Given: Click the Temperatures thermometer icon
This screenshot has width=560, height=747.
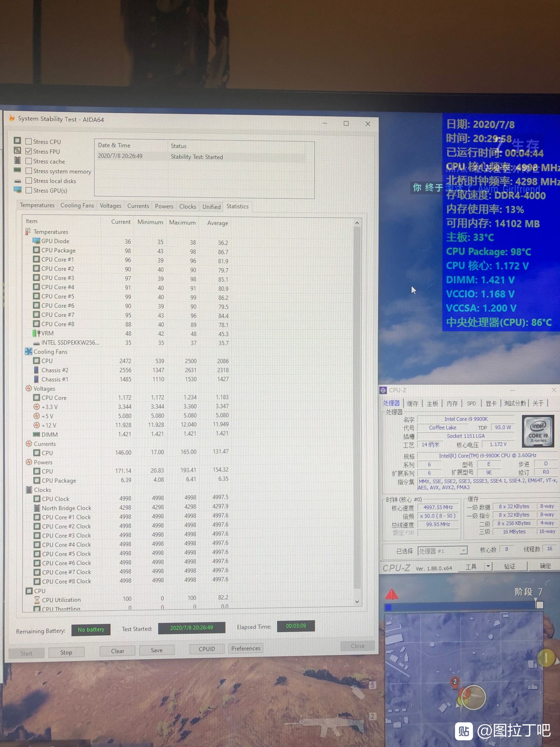Looking at the screenshot, I should click(x=28, y=232).
